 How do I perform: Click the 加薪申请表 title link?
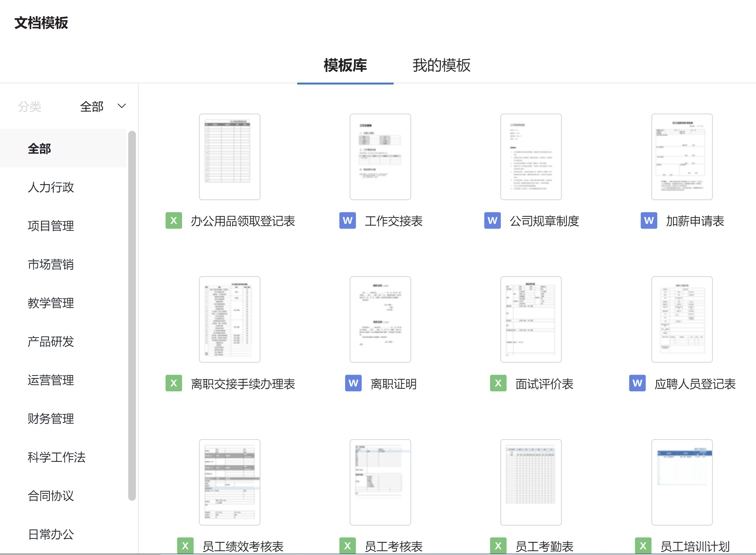click(x=695, y=221)
